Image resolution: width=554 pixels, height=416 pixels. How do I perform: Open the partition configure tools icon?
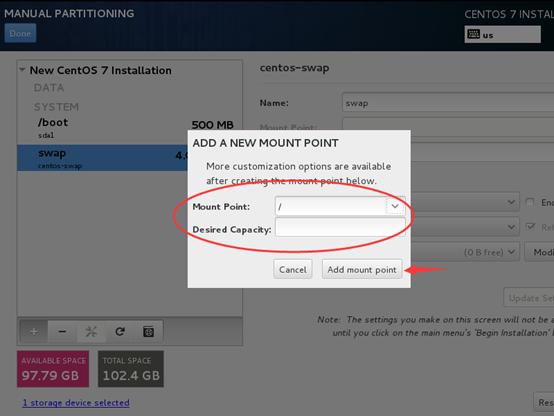(91, 332)
